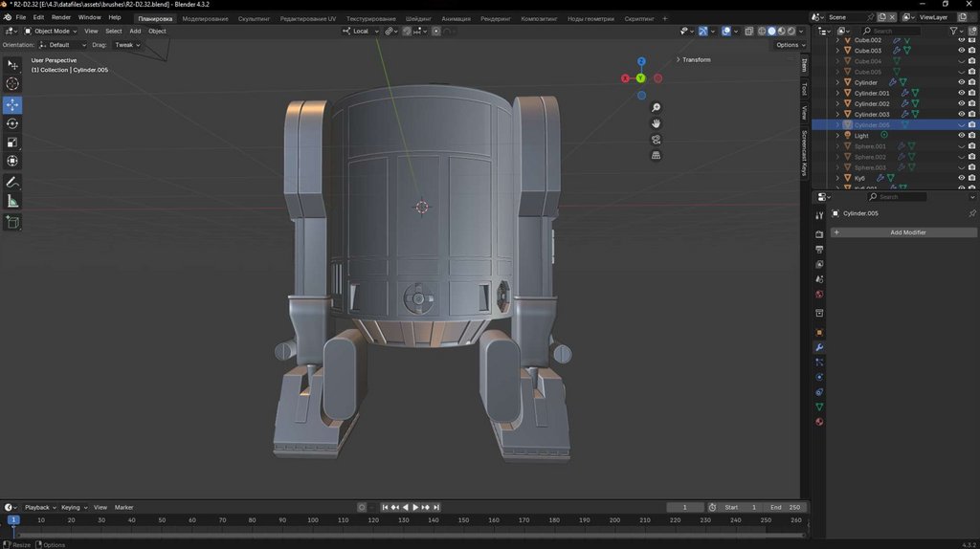Choose the Measure tool
This screenshot has height=549, width=980.
point(12,201)
